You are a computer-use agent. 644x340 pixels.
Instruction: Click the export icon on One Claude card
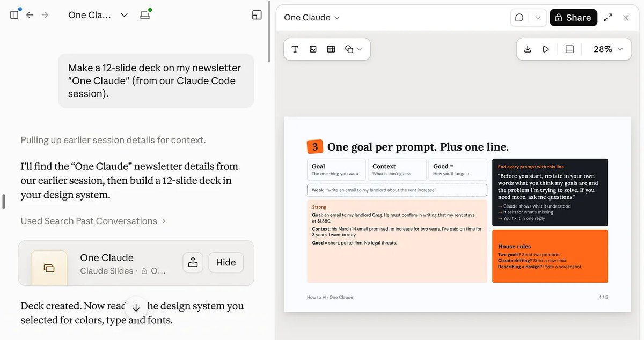click(193, 263)
